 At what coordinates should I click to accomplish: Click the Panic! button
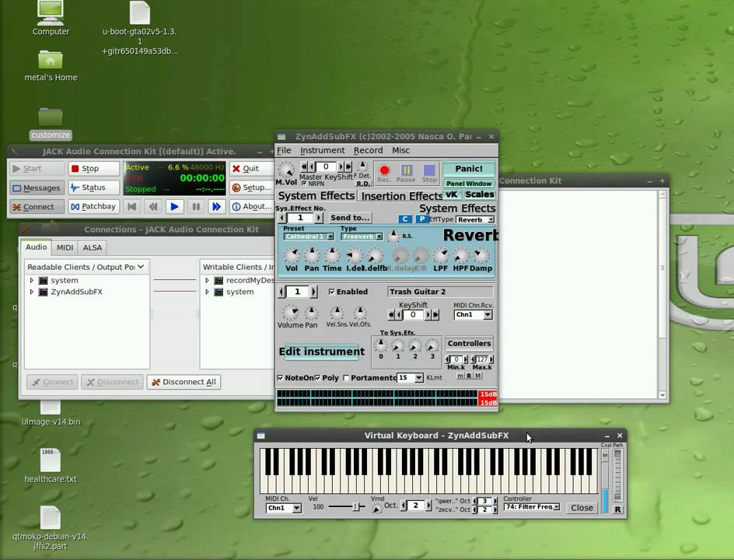[x=469, y=169]
